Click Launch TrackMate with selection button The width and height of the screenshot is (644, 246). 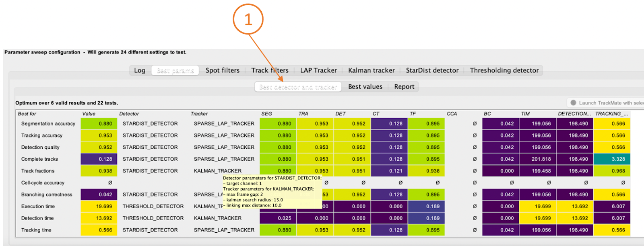pyautogui.click(x=606, y=103)
